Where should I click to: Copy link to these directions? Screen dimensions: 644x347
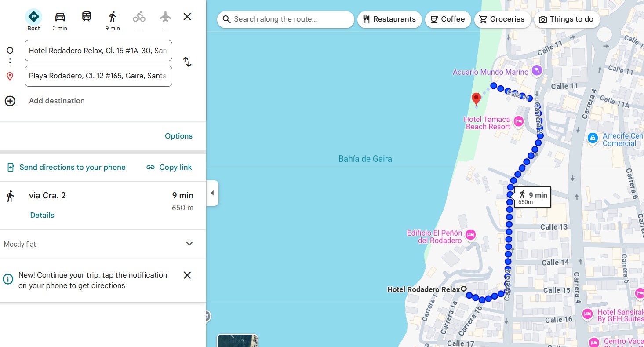click(x=169, y=167)
